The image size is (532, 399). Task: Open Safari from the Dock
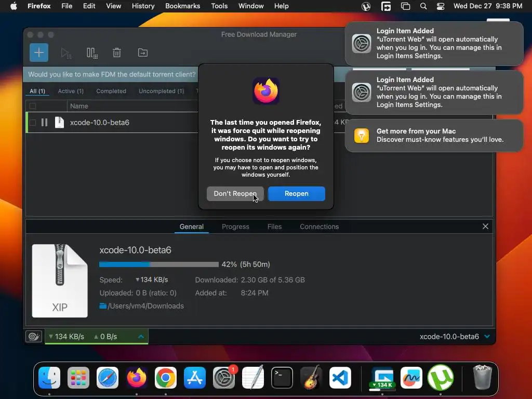click(x=108, y=378)
